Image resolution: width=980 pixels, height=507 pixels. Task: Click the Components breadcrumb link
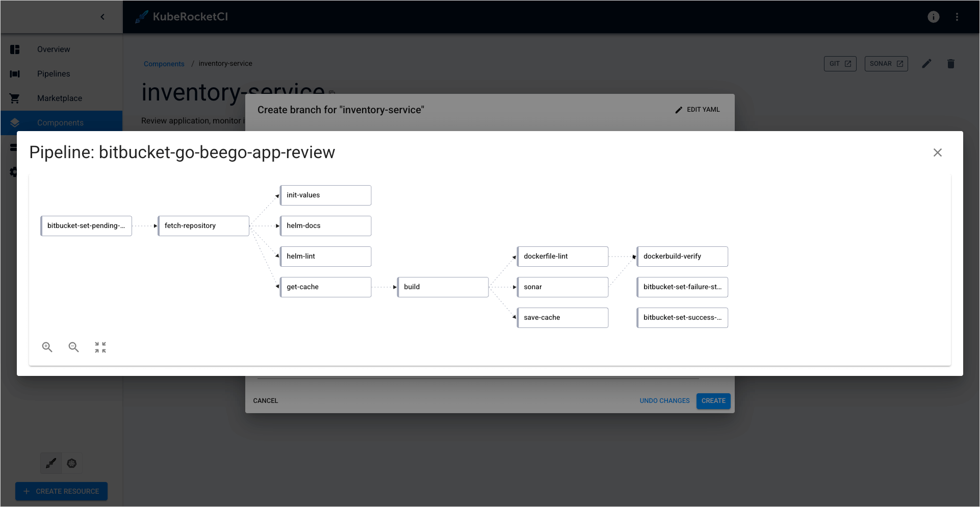click(x=164, y=64)
